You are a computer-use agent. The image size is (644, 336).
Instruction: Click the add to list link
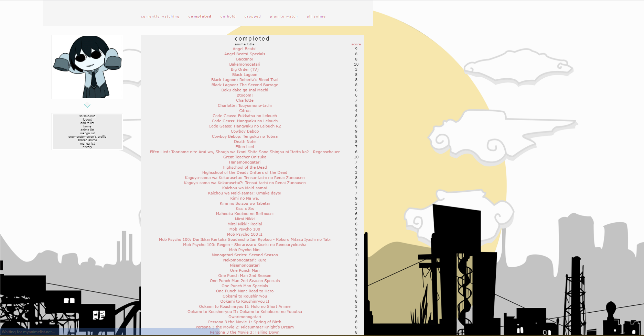(87, 123)
